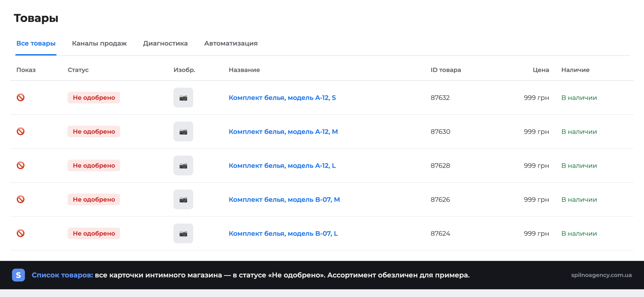Click the blue S logo in the footer banner
Viewport: 644px width, 297px height.
pyautogui.click(x=18, y=275)
